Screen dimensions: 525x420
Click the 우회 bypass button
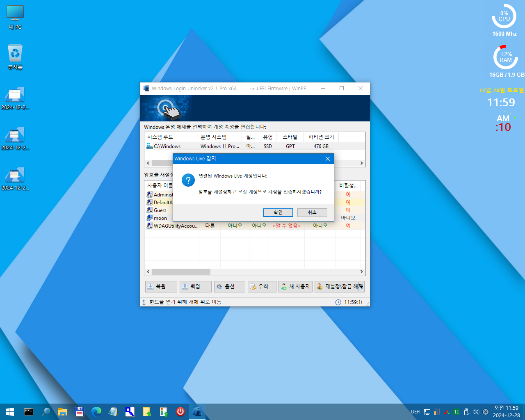[x=262, y=286]
